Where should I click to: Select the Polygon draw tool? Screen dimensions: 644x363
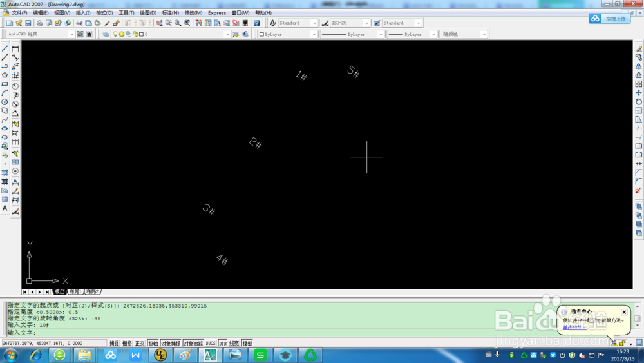[5, 75]
